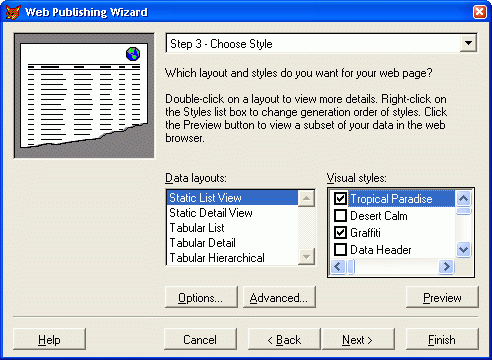Click the right scroll arrow under Visual styles
The height and width of the screenshot is (360, 492).
[446, 267]
